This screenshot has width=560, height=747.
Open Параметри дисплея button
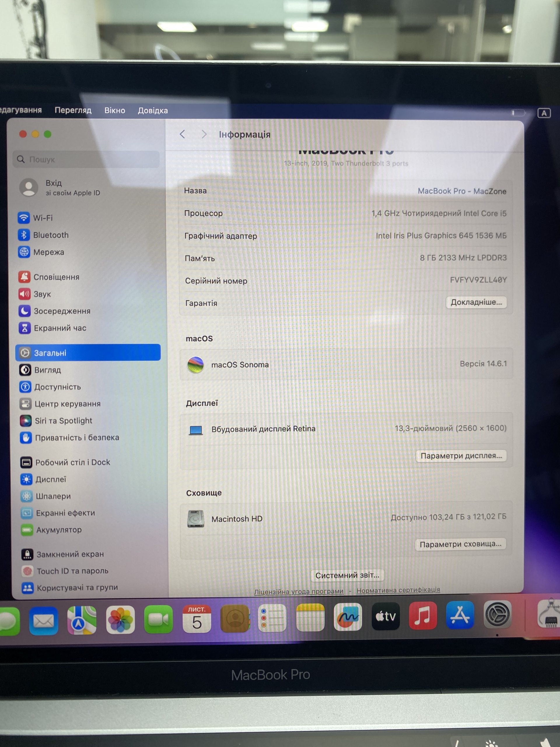pos(461,455)
